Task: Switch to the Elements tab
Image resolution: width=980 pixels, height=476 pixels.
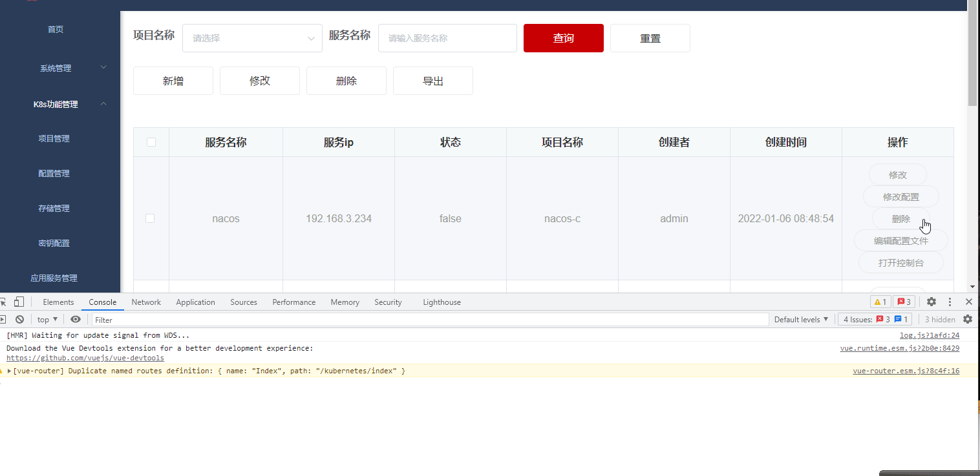Action: pyautogui.click(x=58, y=302)
